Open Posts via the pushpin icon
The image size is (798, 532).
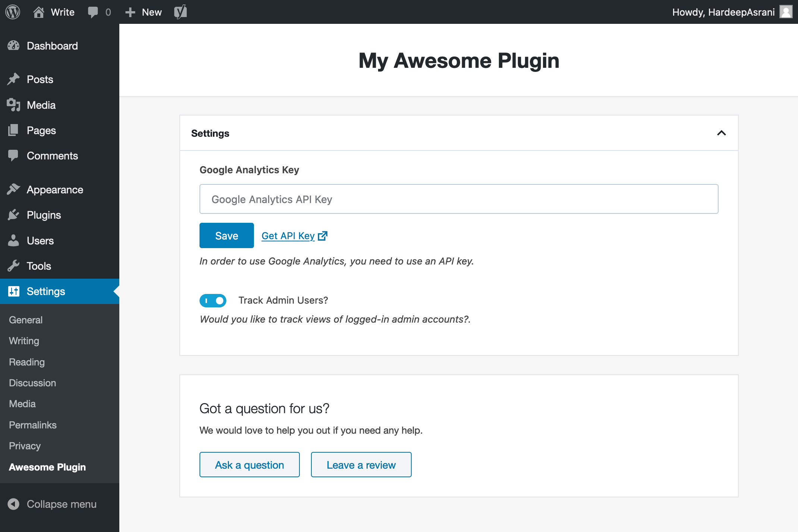[13, 79]
